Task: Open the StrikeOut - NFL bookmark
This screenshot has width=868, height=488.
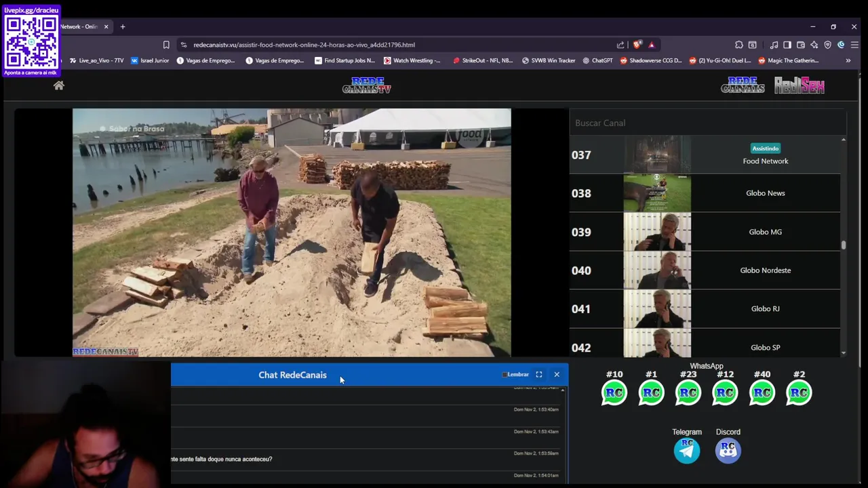Action: [482, 60]
